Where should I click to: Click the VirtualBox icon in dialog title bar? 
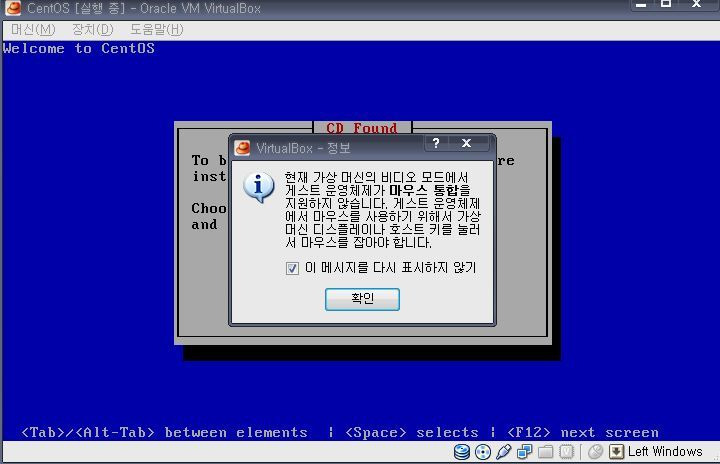(242, 148)
